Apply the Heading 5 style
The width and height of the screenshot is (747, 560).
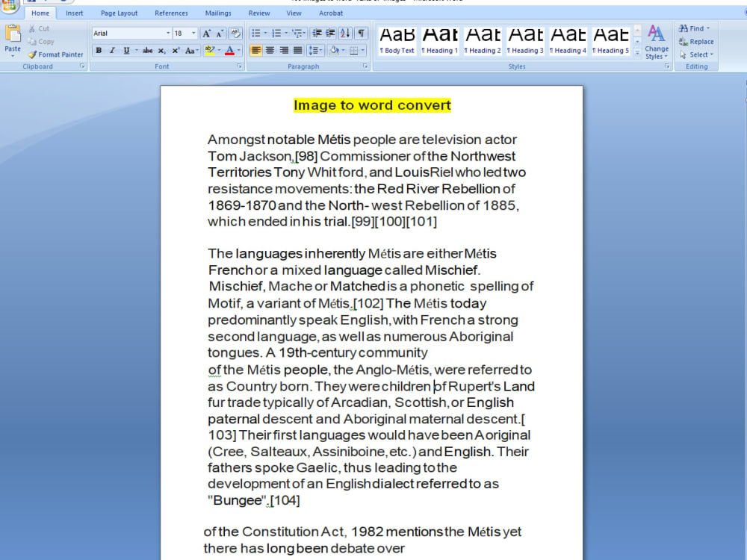(x=611, y=41)
